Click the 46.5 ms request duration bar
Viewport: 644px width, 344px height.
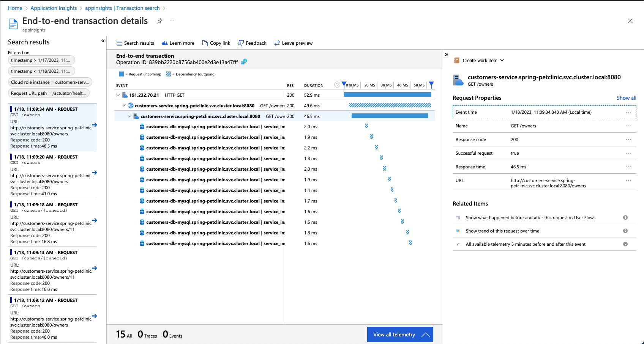point(390,116)
